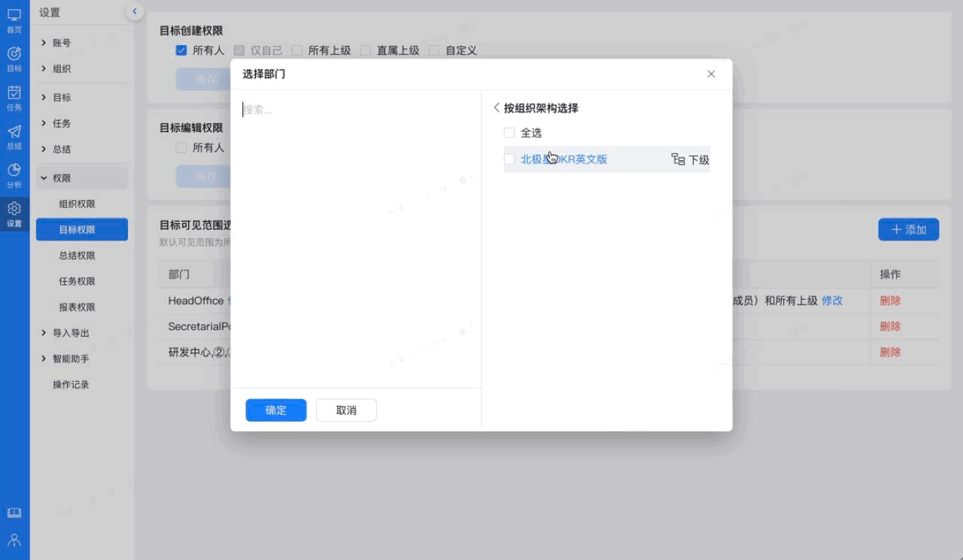
Task: Select 总结权限 in the settings menu
Action: pos(77,256)
